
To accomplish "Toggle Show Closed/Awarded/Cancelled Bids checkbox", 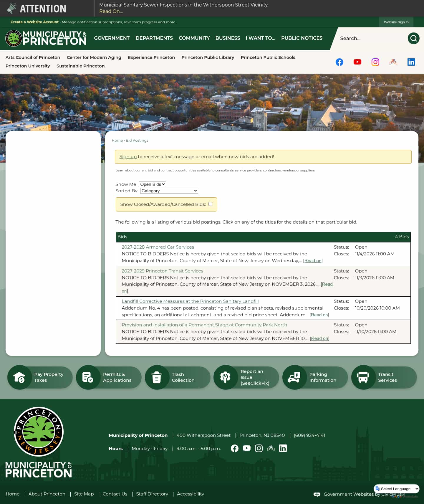I will click(210, 204).
